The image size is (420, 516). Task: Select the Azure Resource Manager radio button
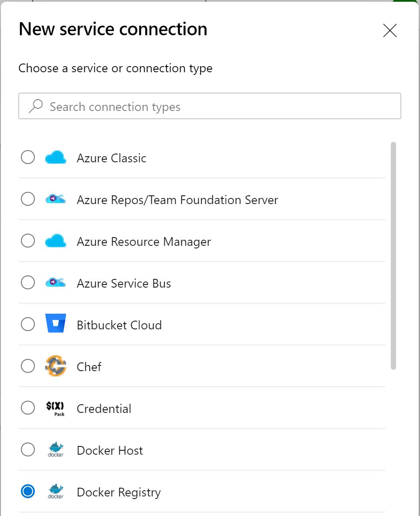[28, 241]
